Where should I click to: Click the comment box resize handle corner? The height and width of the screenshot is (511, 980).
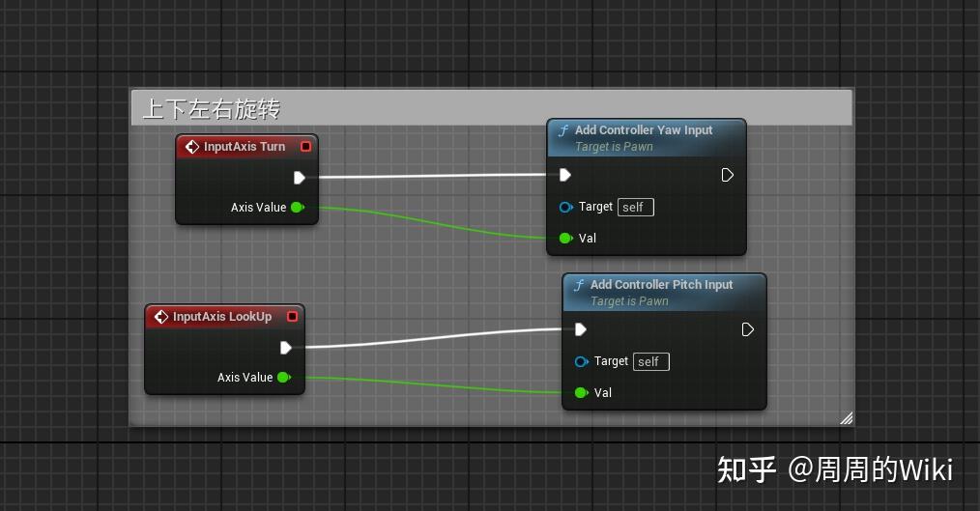pos(847,418)
